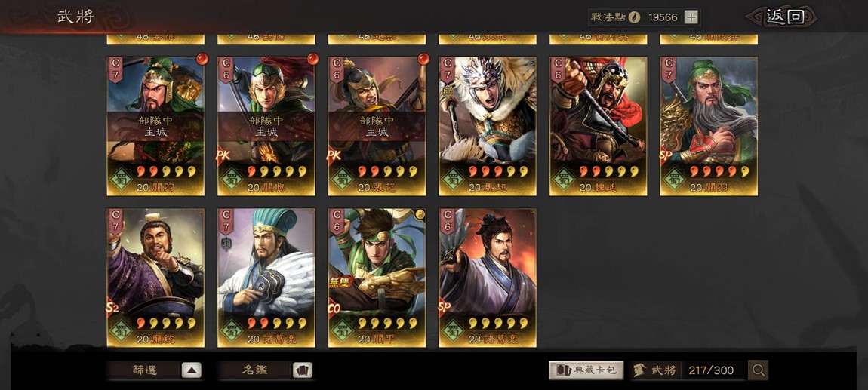This screenshot has height=390, width=868.
Task: Choose the white-robed 諸葛亮 card with two red stars
Action: (x=266, y=278)
